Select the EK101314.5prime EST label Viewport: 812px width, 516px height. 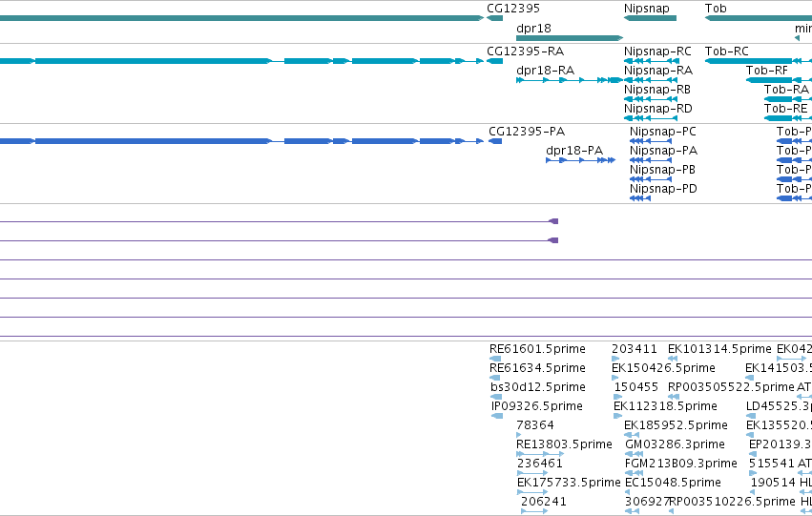pos(719,349)
